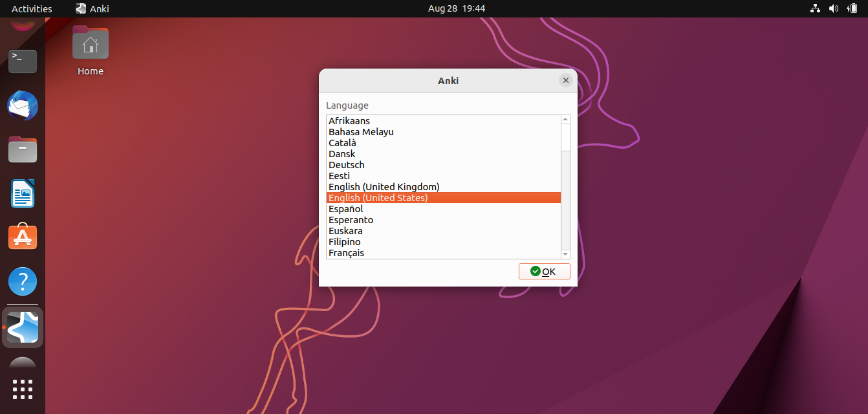Click the scrollbar down arrow in language list
Image resolution: width=868 pixels, height=414 pixels.
(565, 254)
